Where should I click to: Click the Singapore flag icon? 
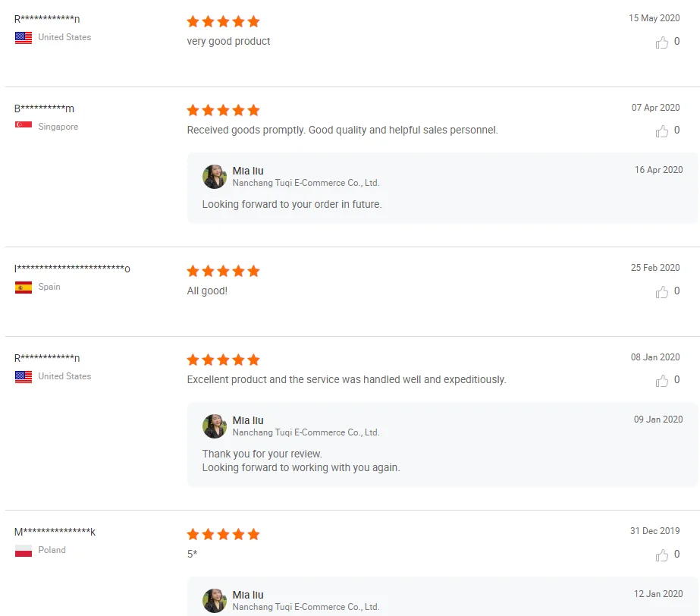point(24,127)
